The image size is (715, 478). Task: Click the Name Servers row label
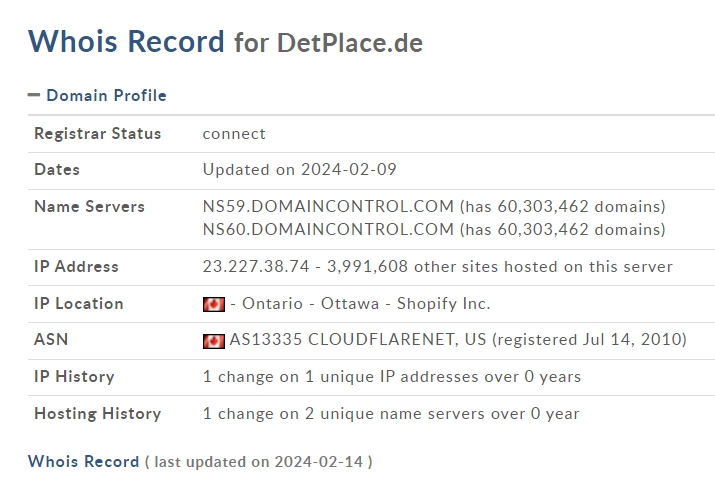click(89, 207)
